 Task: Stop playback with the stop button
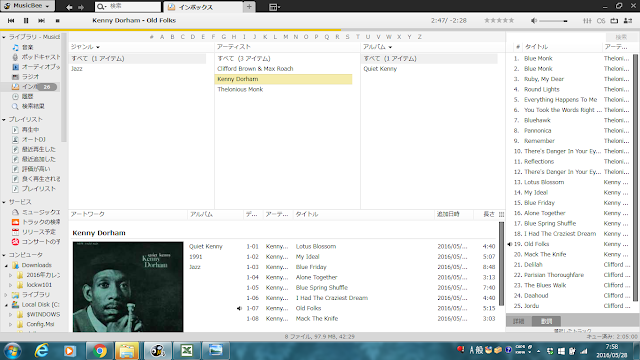[x=58, y=20]
